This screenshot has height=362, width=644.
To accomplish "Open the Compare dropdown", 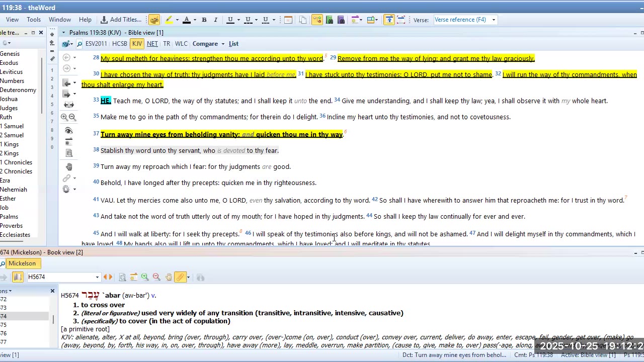I will tap(208, 44).
